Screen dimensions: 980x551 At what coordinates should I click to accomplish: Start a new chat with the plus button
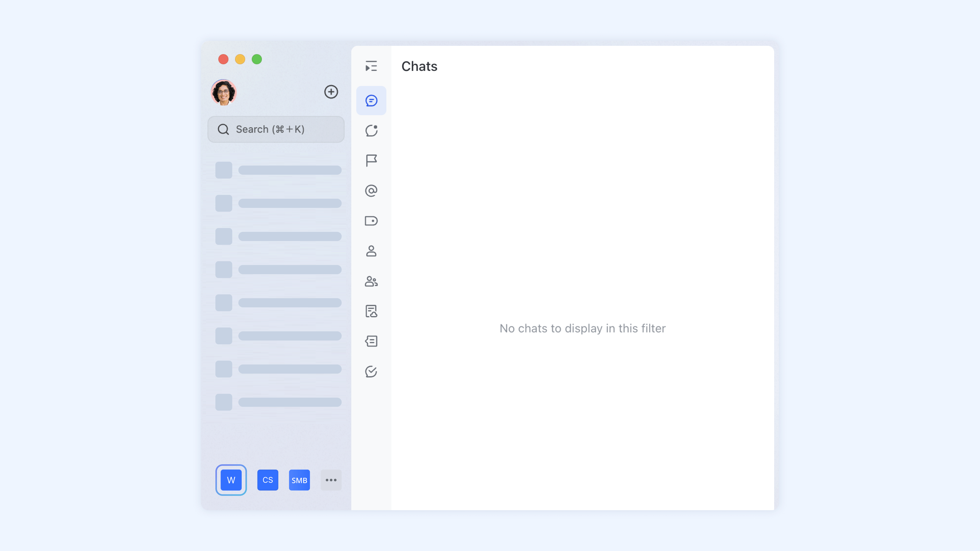point(330,92)
